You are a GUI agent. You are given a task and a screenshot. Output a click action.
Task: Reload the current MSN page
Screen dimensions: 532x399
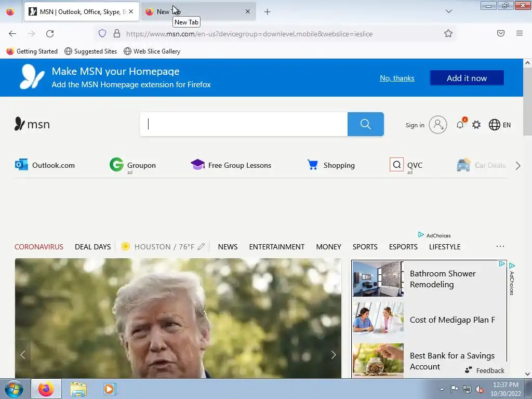click(50, 34)
